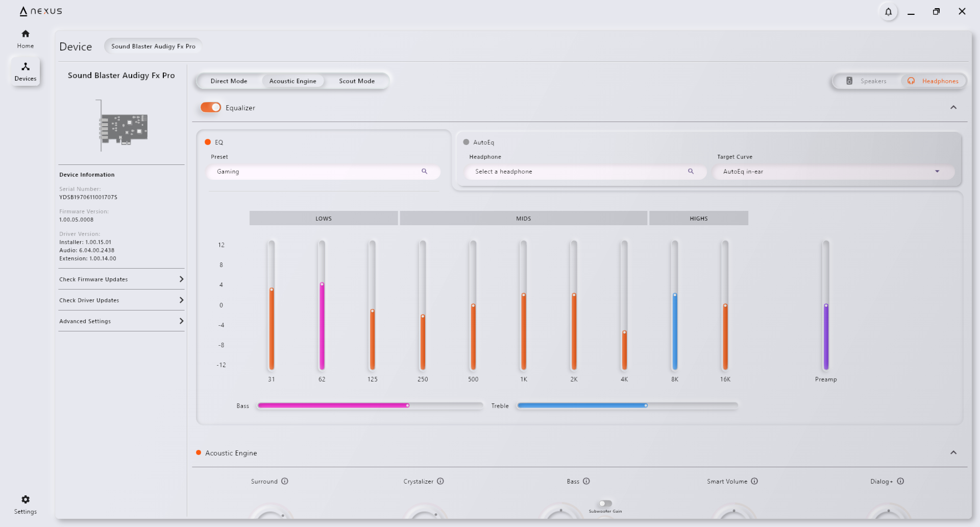The image size is (980, 527).
Task: Switch to Scout Mode tab
Action: 357,81
